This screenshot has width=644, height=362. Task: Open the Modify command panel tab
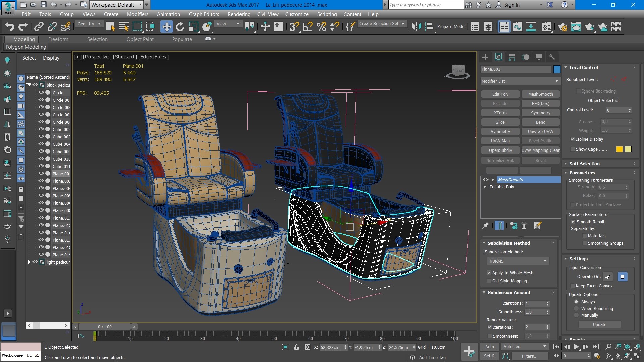[498, 57]
